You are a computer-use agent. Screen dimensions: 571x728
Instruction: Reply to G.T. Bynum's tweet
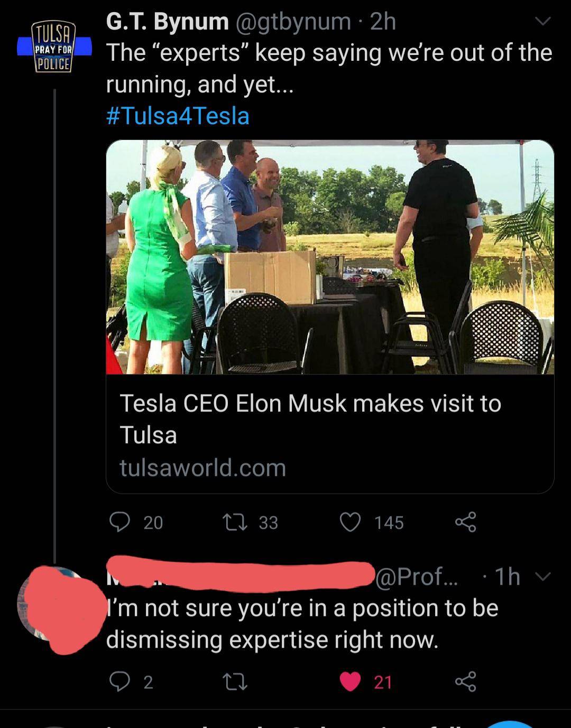120,522
